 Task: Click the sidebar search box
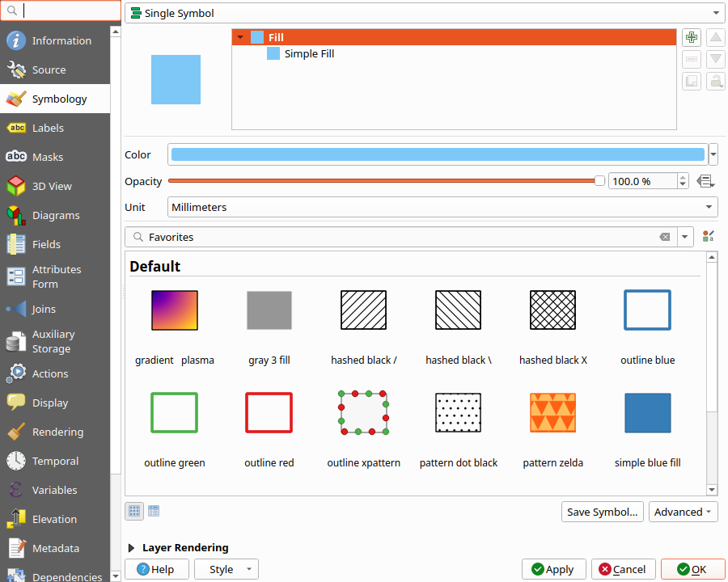[x=61, y=11]
